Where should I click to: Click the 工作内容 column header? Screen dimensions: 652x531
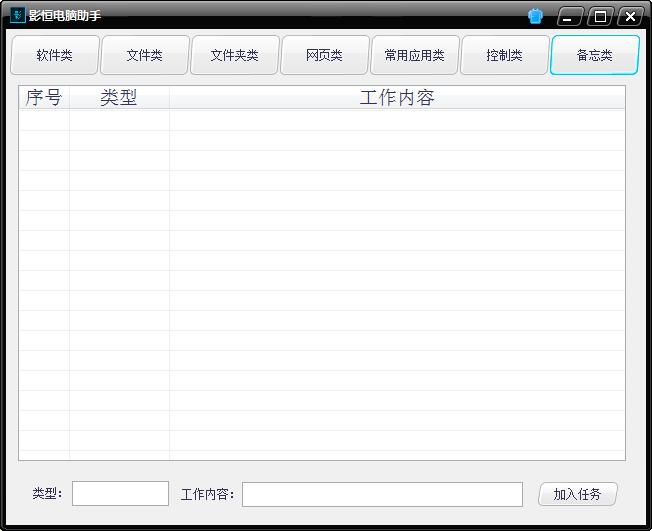[397, 98]
